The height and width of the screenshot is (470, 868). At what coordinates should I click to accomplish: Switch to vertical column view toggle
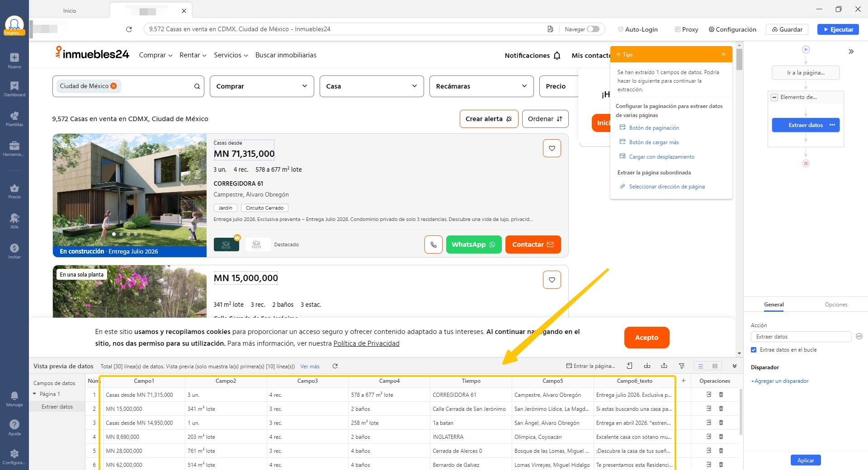715,366
